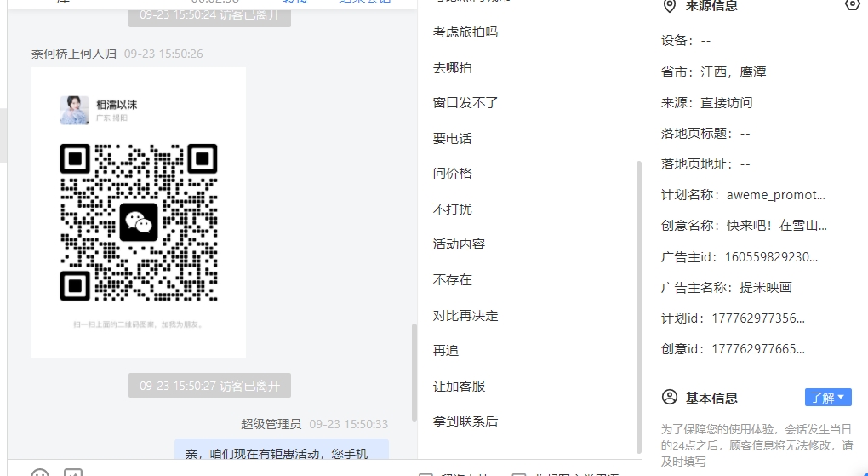Click the 广告主id 160559829230... value

click(x=771, y=256)
